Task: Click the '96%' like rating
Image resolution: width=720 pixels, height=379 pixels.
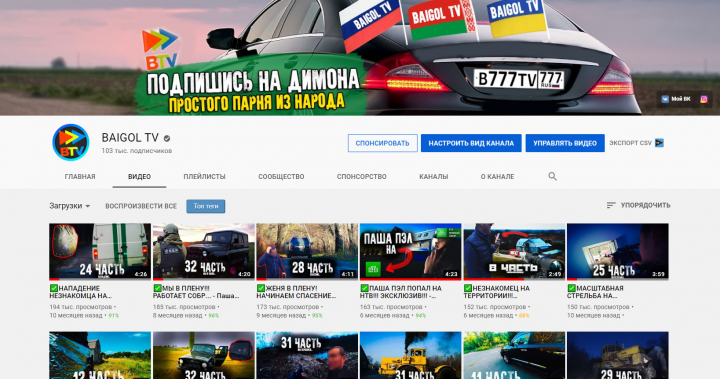Action: click(x=214, y=316)
